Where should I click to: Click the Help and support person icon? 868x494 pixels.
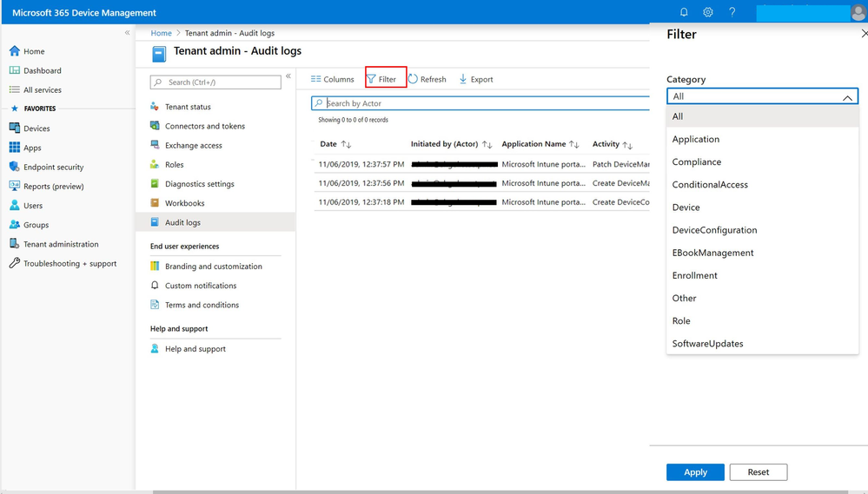point(155,348)
